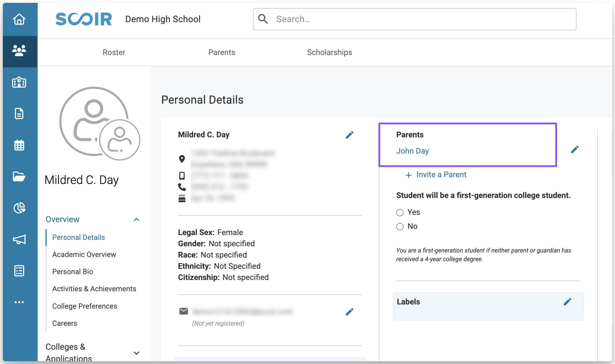Open the more options ellipsis in sidebar
615x364 pixels.
coord(19,302)
